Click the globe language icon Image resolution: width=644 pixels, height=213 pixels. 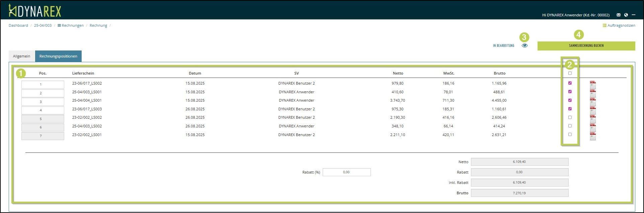coord(626,15)
